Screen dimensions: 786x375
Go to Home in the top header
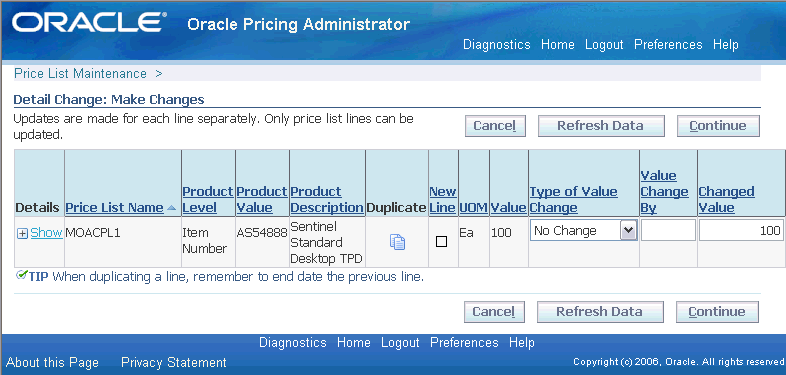click(x=557, y=45)
